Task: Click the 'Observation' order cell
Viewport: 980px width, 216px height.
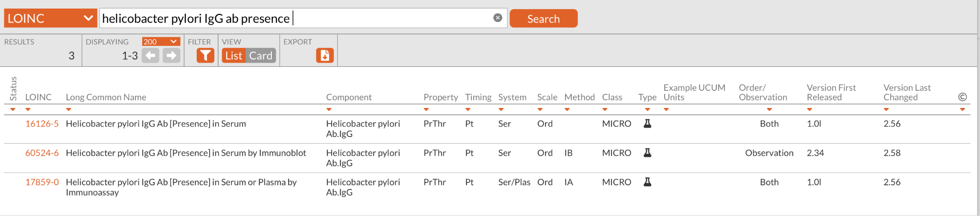Action: click(x=769, y=152)
